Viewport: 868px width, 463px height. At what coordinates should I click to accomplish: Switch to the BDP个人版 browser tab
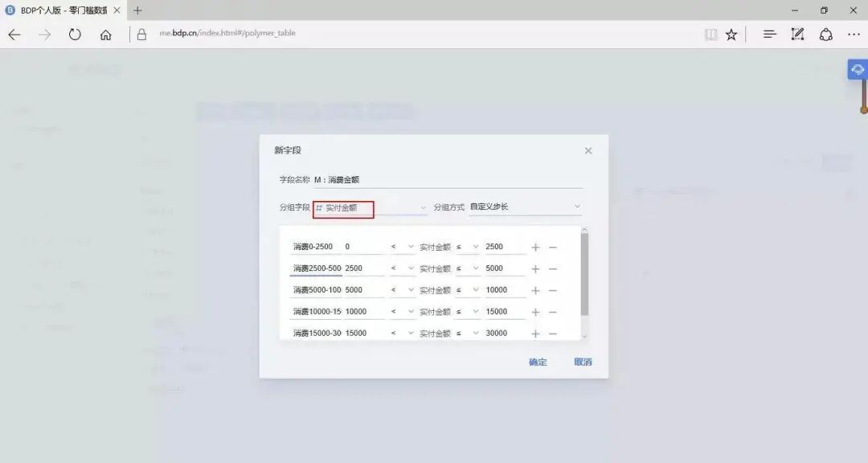point(60,10)
